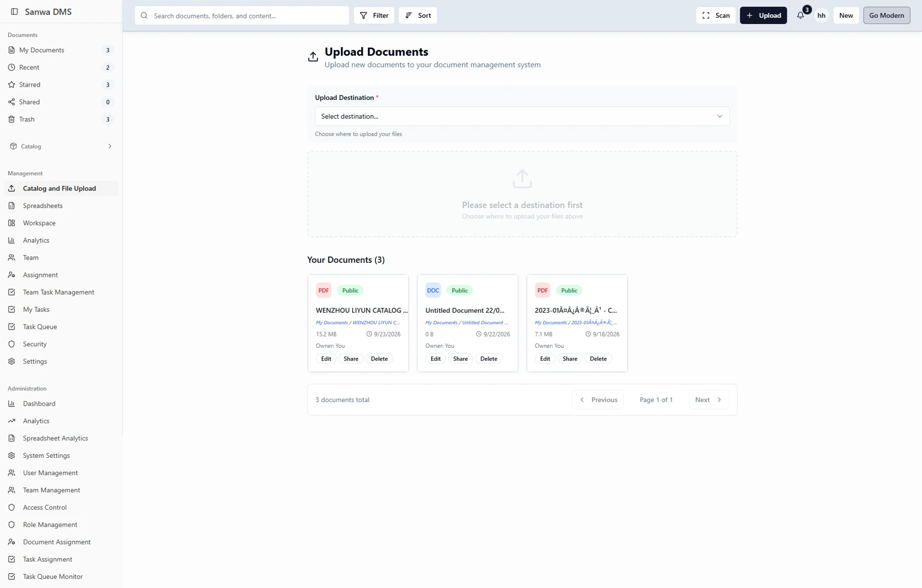Viewport: 922px width, 588px height.
Task: Click into the search documents field
Action: click(x=242, y=15)
